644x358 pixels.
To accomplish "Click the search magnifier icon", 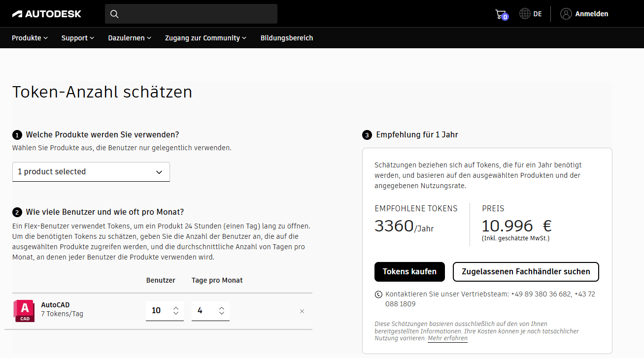I will [114, 14].
